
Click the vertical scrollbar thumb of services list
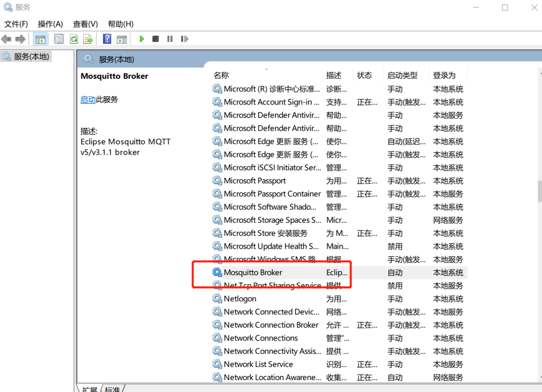pyautogui.click(x=539, y=191)
